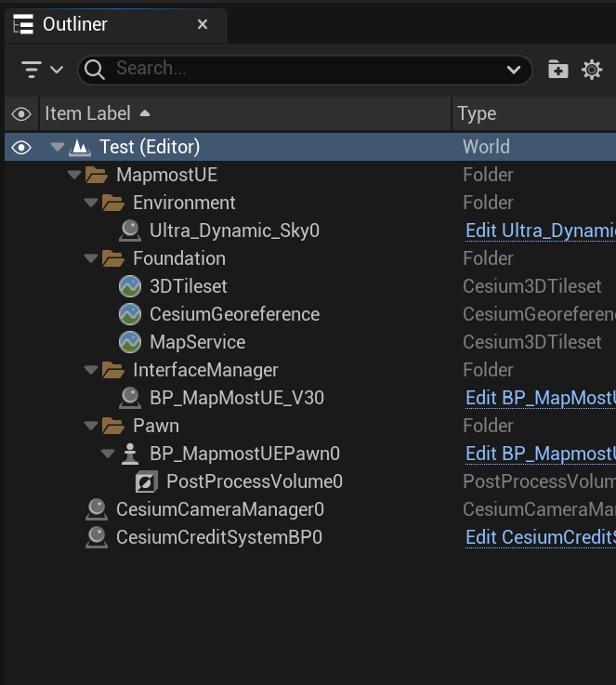The width and height of the screenshot is (616, 685).
Task: Collapse the Pawn folder
Action: [x=91, y=426]
